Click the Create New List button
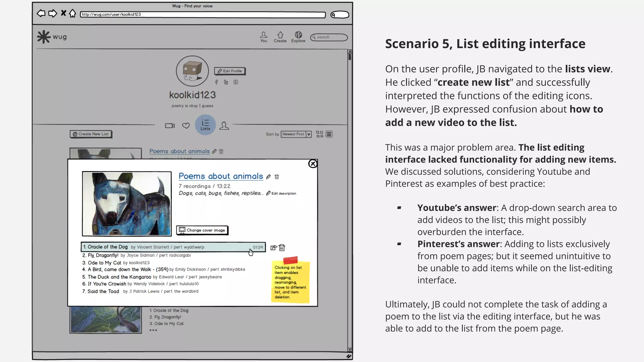 coord(91,134)
